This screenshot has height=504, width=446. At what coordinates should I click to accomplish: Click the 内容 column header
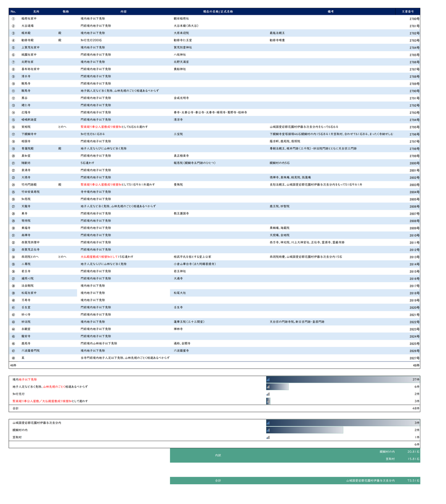tap(123, 12)
